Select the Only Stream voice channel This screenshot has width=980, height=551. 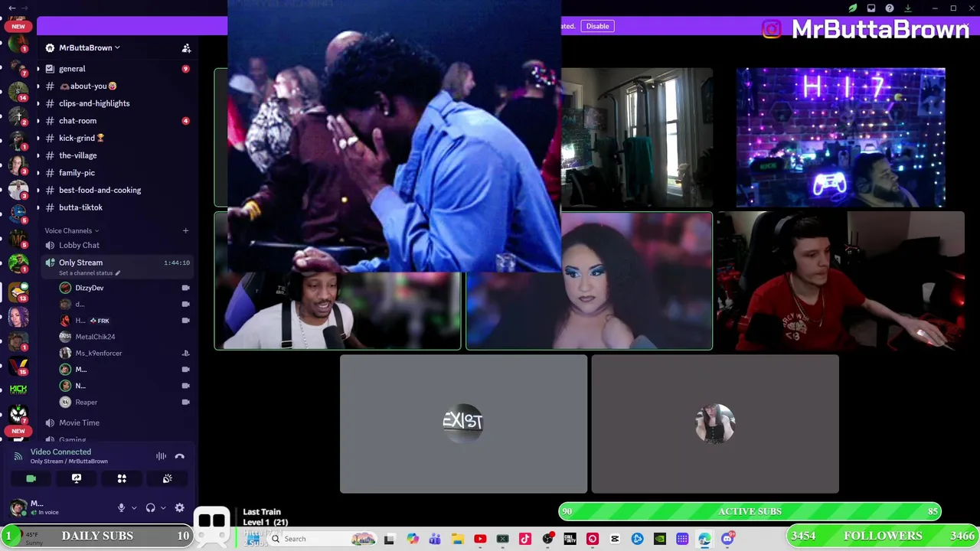pos(80,262)
